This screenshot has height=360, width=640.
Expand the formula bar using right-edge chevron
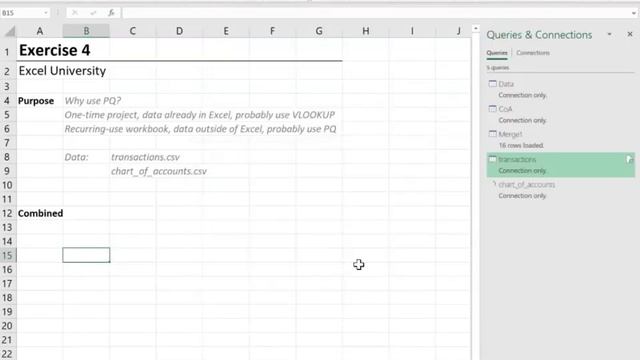pos(633,13)
